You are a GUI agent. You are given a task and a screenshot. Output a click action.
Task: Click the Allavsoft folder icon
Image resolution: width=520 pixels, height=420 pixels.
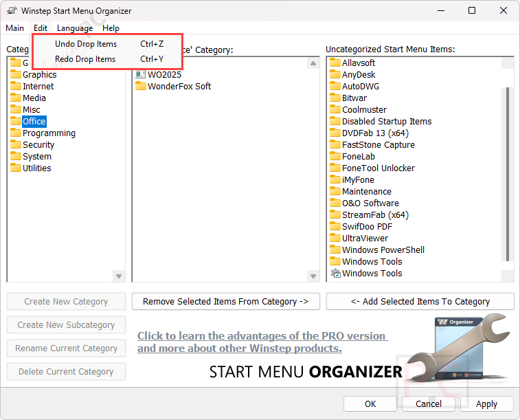pyautogui.click(x=335, y=63)
